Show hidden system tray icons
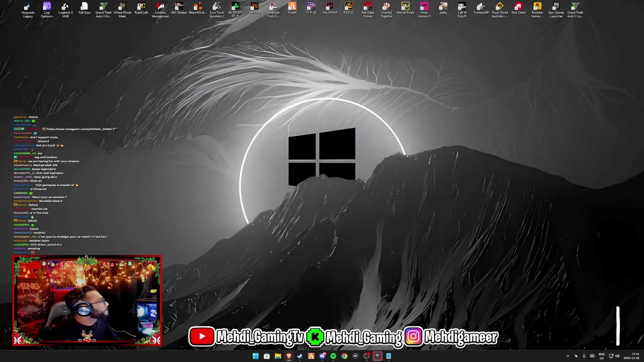This screenshot has width=644, height=362. (568, 356)
